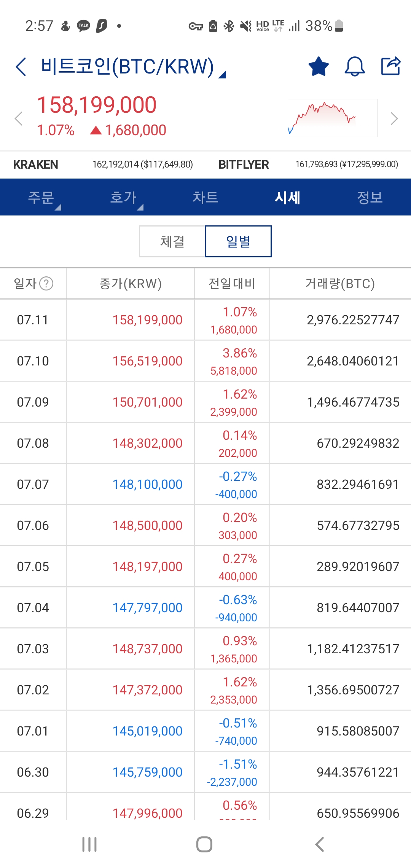Viewport: 411px width, 868px height.
Task: Go to previous coin with left chevron
Action: 18,118
